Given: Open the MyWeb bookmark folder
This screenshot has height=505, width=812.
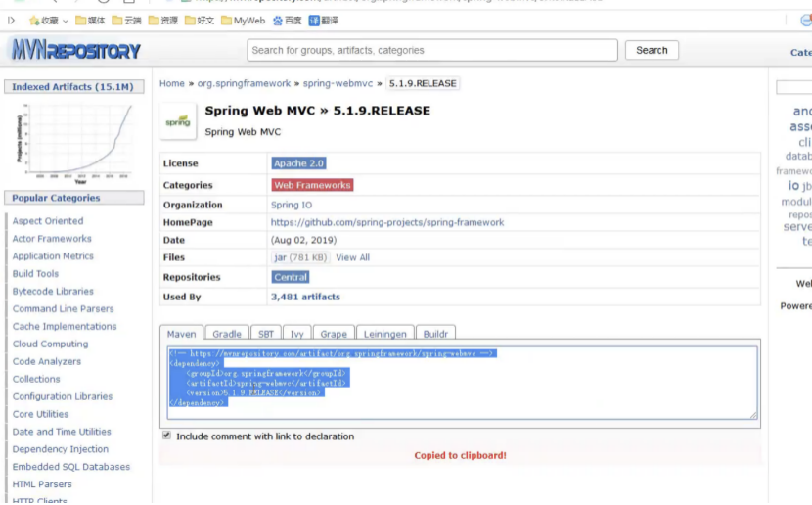Looking at the screenshot, I should tap(243, 21).
